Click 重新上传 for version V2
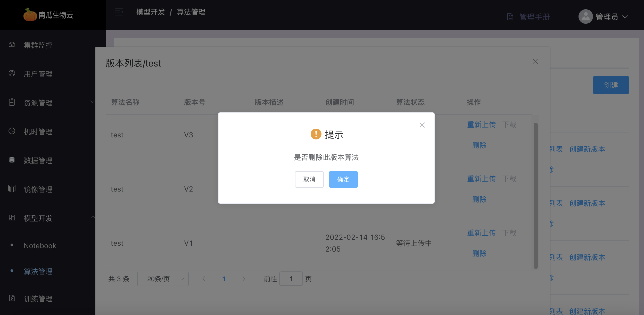The height and width of the screenshot is (315, 644). point(482,179)
